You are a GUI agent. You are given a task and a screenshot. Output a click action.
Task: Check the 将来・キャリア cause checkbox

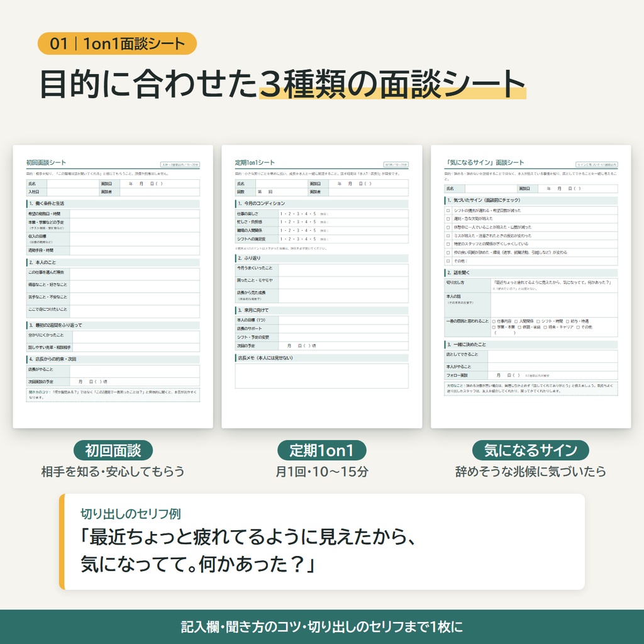tap(545, 327)
